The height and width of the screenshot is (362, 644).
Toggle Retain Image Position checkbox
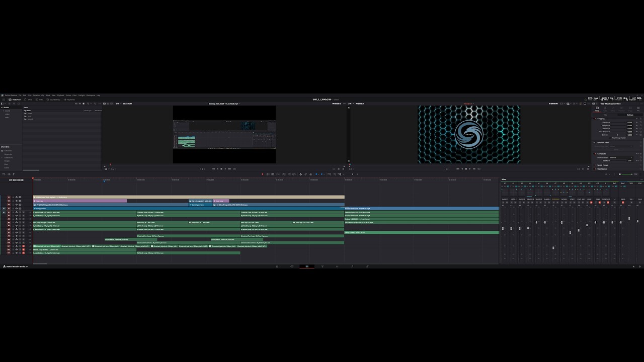click(610, 138)
